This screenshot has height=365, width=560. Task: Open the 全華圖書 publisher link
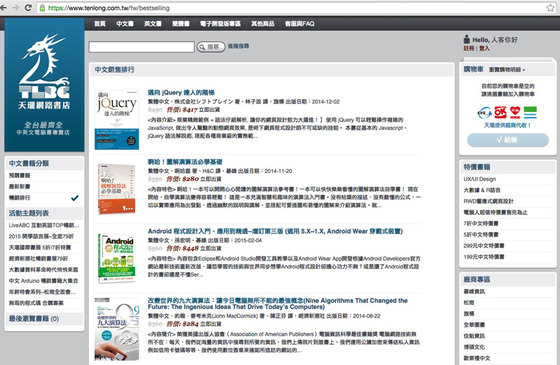[474, 325]
